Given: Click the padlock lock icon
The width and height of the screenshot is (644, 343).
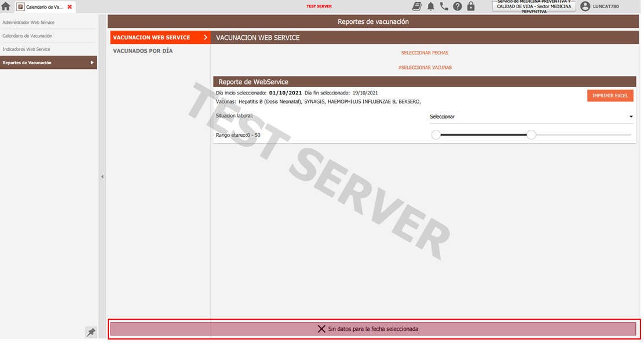Looking at the screenshot, I should (x=471, y=6).
